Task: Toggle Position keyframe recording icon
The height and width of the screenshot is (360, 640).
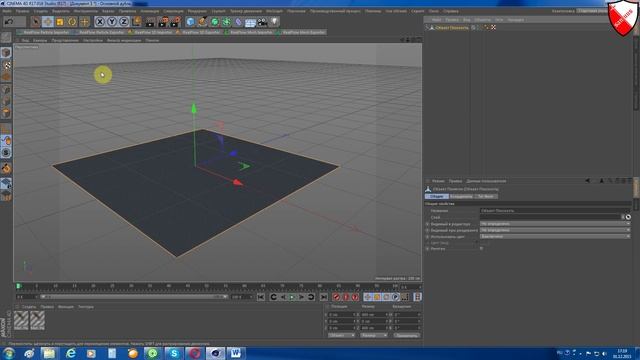Action: 368,297
